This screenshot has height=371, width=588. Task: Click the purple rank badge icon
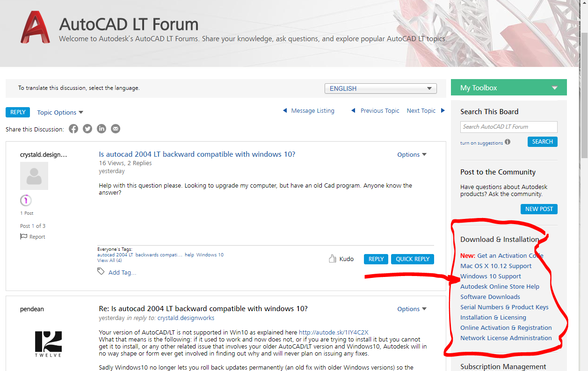[26, 201]
